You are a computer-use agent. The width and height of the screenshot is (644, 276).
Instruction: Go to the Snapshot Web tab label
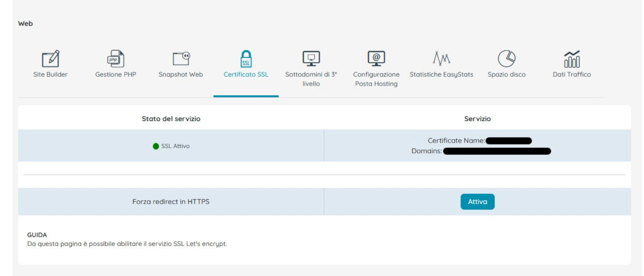[x=181, y=74]
